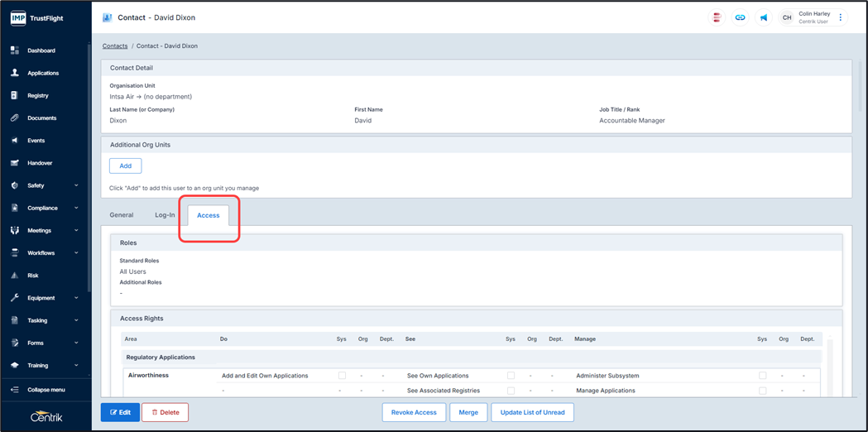The height and width of the screenshot is (432, 868).
Task: Open announcements megaphone icon in header
Action: tap(764, 17)
